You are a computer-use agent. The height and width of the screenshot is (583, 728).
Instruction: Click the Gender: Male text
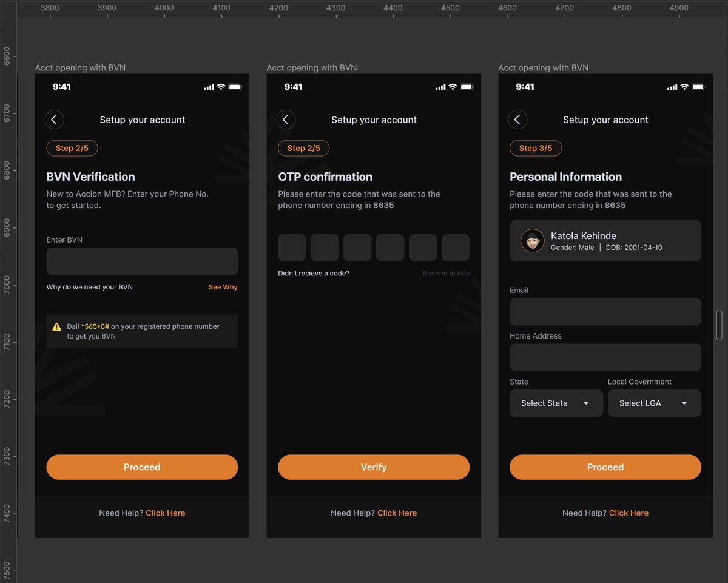[x=573, y=248]
